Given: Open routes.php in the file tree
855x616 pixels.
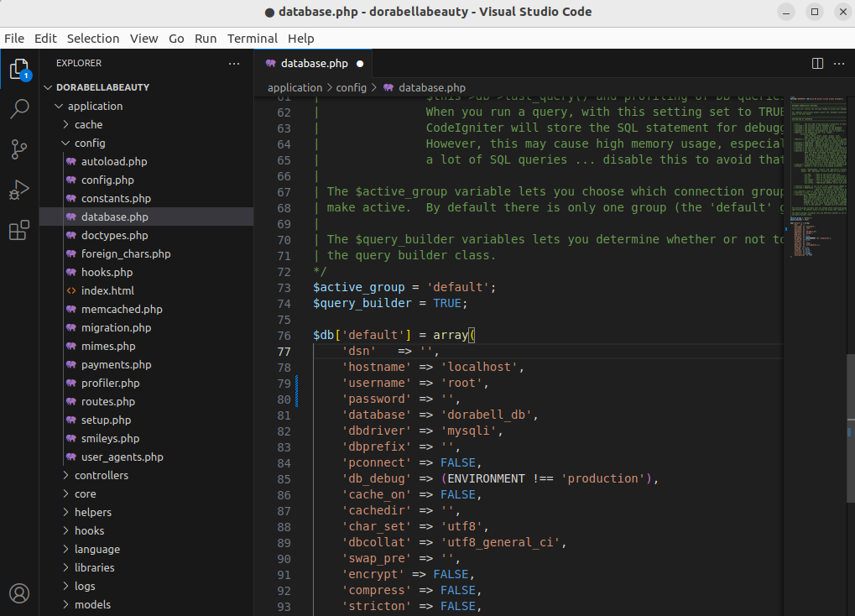Looking at the screenshot, I should [107, 401].
